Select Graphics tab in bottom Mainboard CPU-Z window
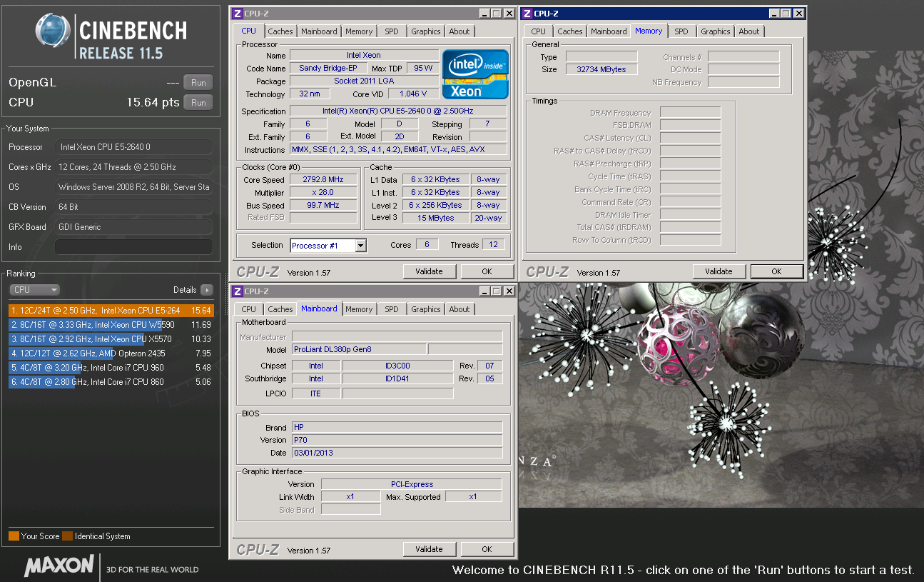Image resolution: width=924 pixels, height=582 pixels. click(426, 309)
